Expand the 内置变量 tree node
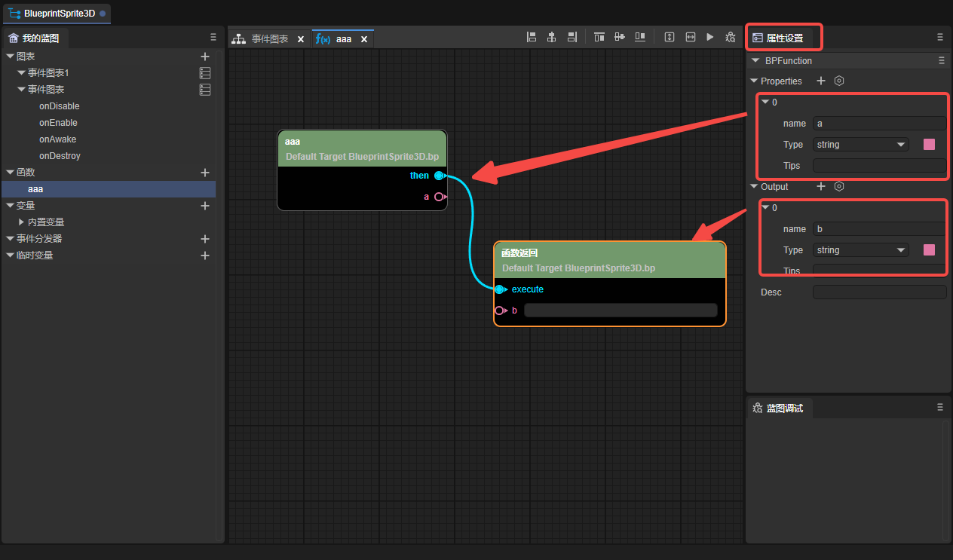953x560 pixels. 21,222
